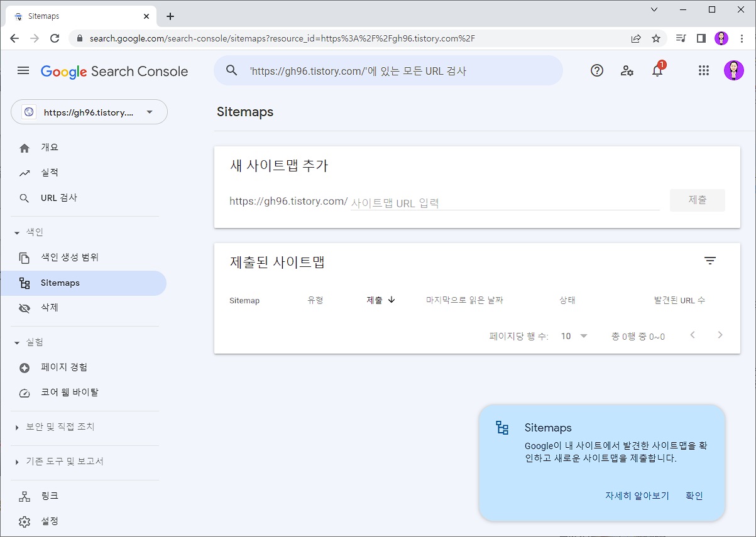Sort by the Sitemap column header
The height and width of the screenshot is (537, 756).
pyautogui.click(x=244, y=300)
